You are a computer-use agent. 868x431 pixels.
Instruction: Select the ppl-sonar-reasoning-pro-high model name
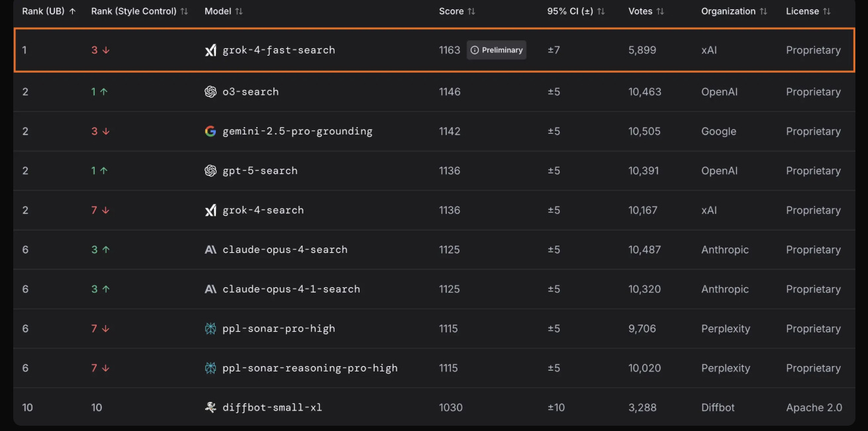[310, 368]
